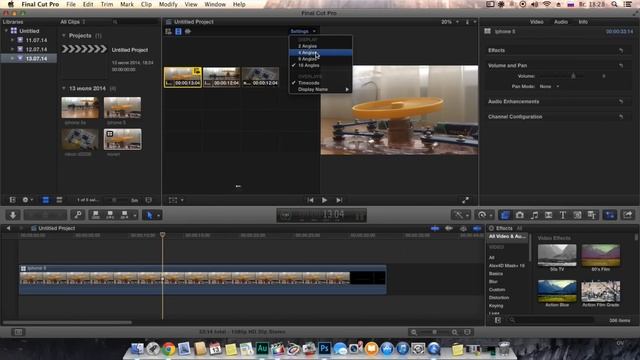Open the Music and Sound browser
The width and height of the screenshot is (640, 360).
click(x=534, y=215)
